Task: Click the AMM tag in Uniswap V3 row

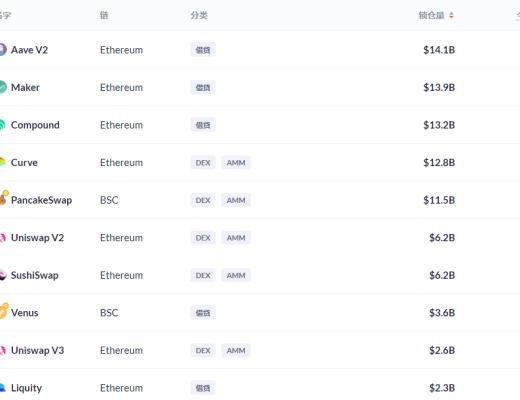Action: point(236,351)
